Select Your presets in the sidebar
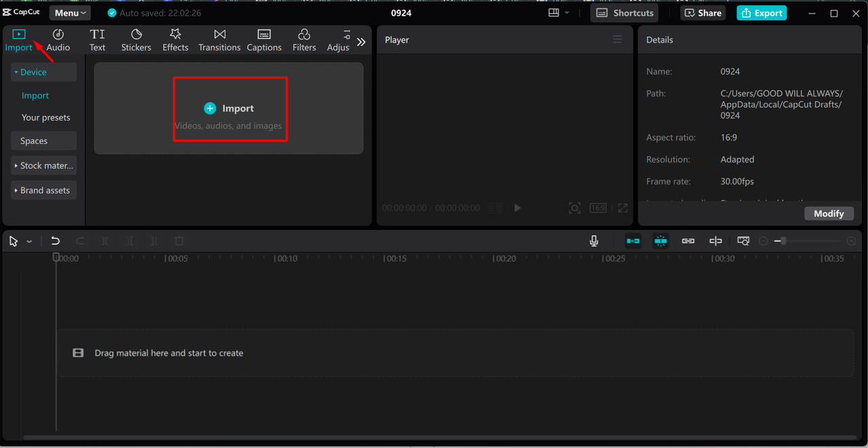The image size is (868, 448). tap(46, 117)
